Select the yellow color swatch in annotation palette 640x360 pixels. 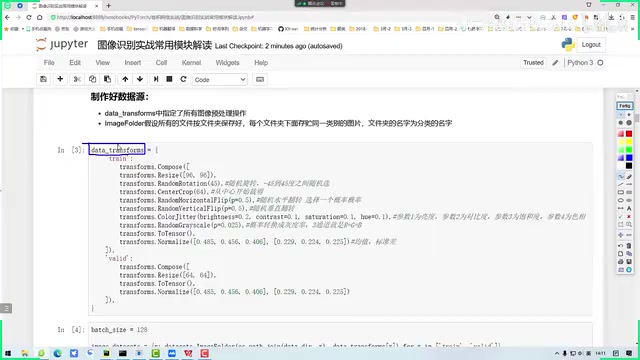pos(629,142)
